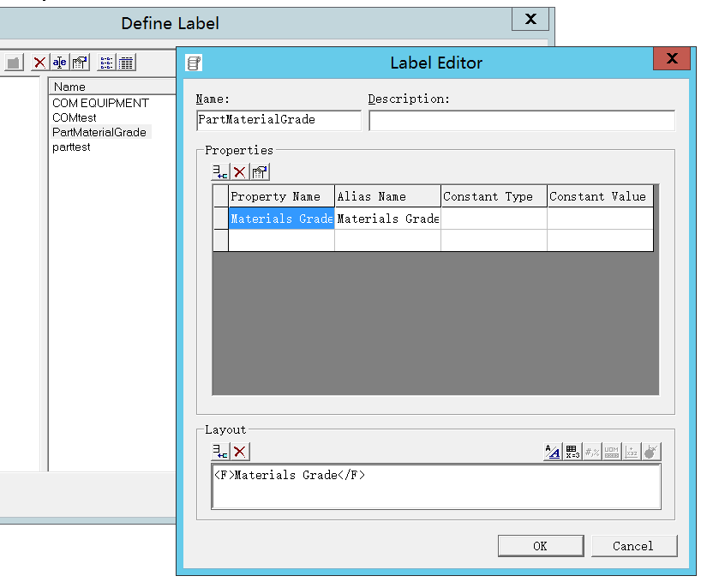Click the Constant Value column header
Image resolution: width=701 pixels, height=588 pixels.
[x=601, y=196]
